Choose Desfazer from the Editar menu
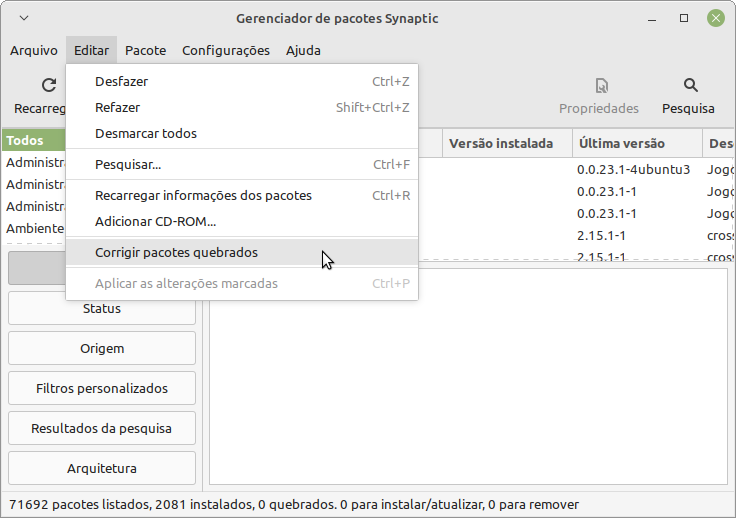 tap(242, 81)
